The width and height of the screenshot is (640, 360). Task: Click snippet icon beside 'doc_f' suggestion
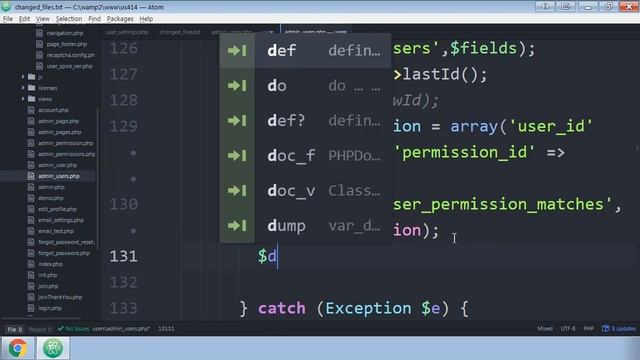(237, 156)
